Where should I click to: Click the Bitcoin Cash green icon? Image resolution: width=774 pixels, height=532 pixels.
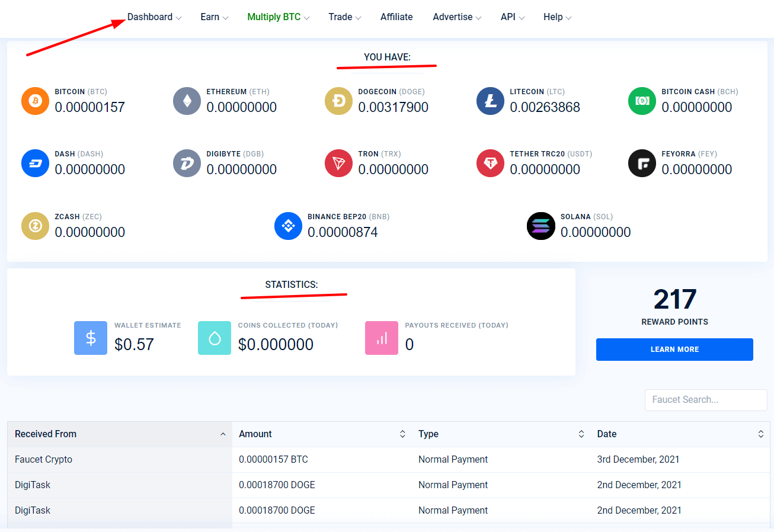pyautogui.click(x=642, y=101)
